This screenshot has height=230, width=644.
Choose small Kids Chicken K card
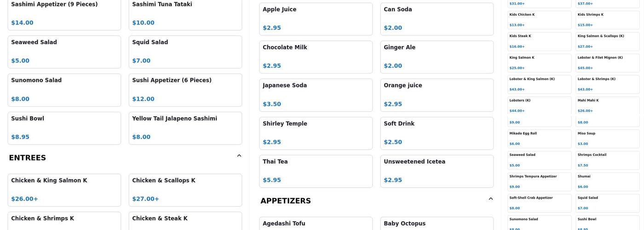point(539,20)
